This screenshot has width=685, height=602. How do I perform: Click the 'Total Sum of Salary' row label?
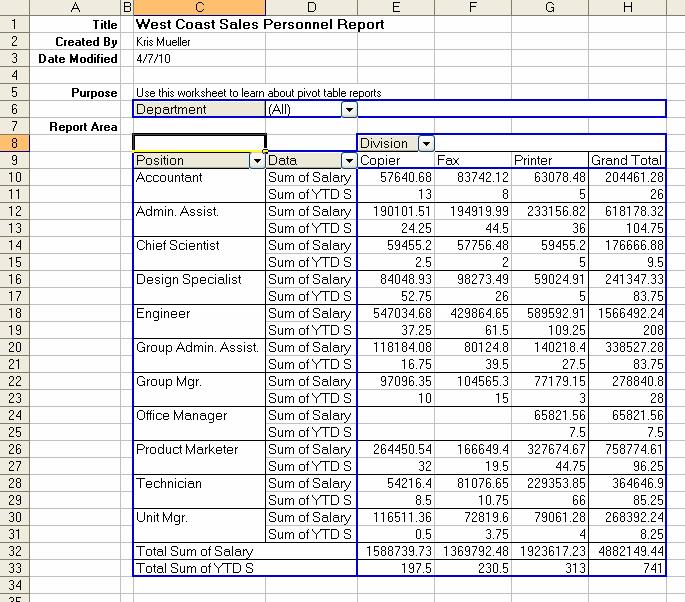point(245,551)
